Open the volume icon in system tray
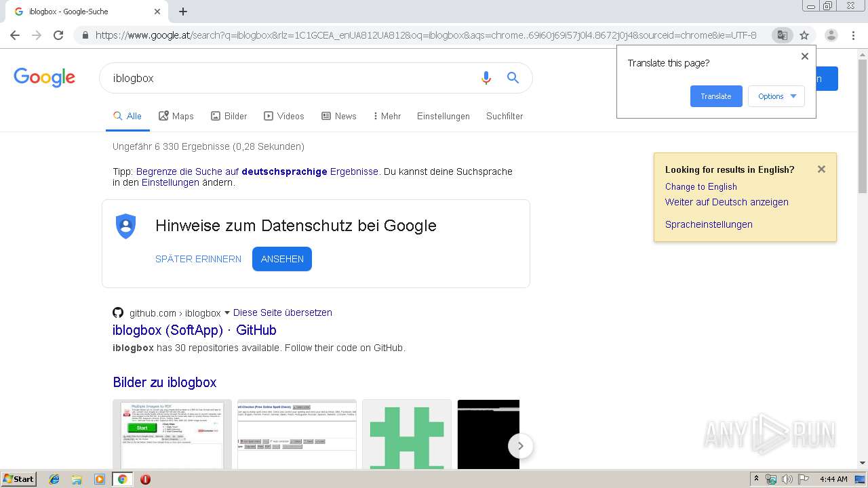 coord(787,479)
